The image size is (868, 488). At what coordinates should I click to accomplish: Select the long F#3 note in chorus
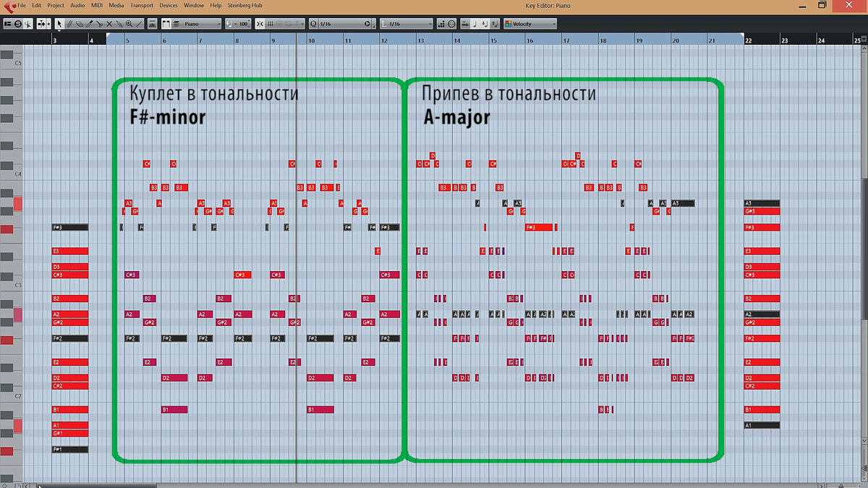[x=540, y=227]
